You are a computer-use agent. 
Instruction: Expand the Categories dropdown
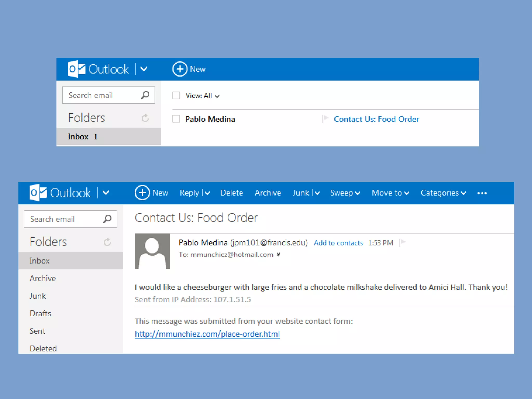(x=443, y=193)
